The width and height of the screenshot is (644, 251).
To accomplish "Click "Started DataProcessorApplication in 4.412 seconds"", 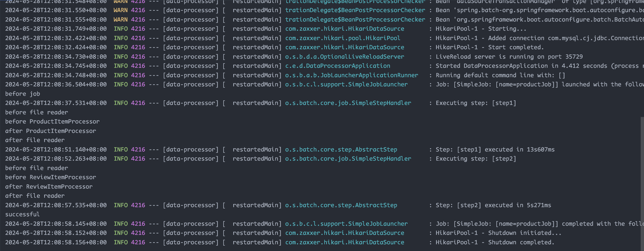I will tap(521, 66).
